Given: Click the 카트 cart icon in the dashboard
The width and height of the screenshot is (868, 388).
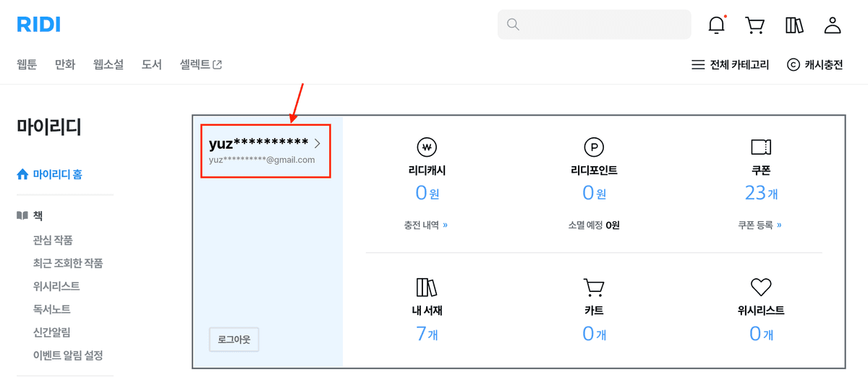Looking at the screenshot, I should [x=594, y=288].
